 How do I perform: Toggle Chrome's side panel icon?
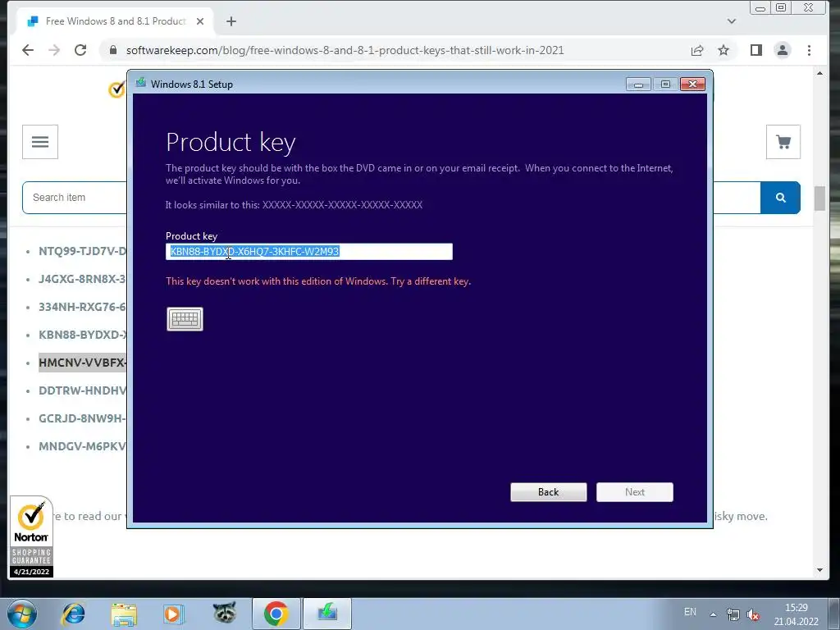[x=756, y=50]
